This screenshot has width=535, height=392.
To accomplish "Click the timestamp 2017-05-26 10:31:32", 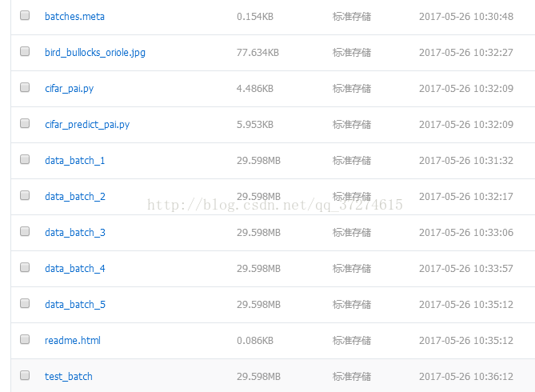I will [x=466, y=161].
